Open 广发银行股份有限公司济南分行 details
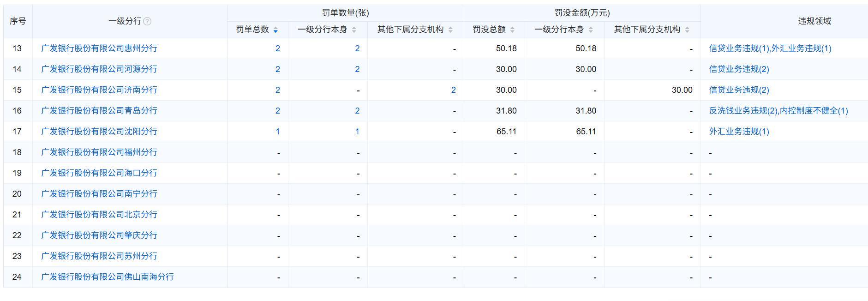Screen dimensions: 868x301 point(99,90)
